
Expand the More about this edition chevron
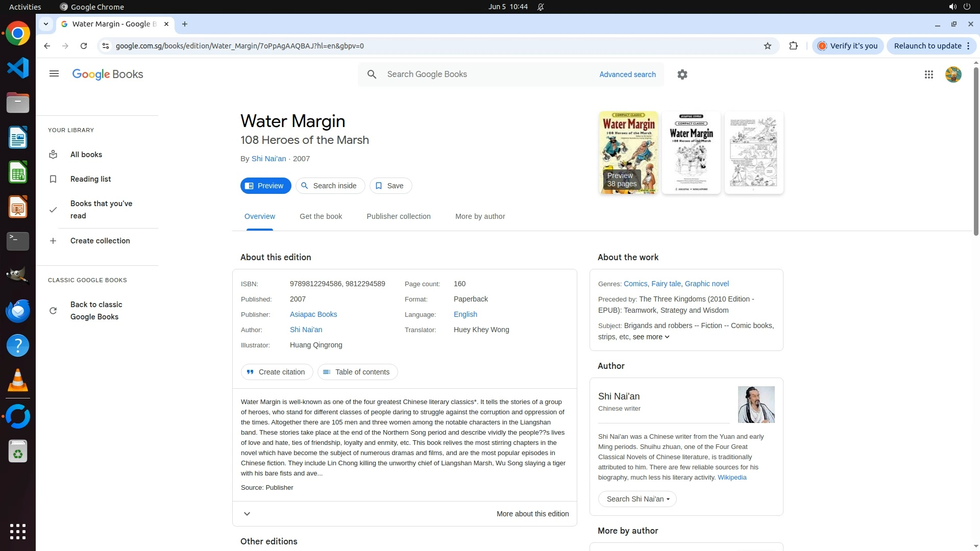pos(247,514)
